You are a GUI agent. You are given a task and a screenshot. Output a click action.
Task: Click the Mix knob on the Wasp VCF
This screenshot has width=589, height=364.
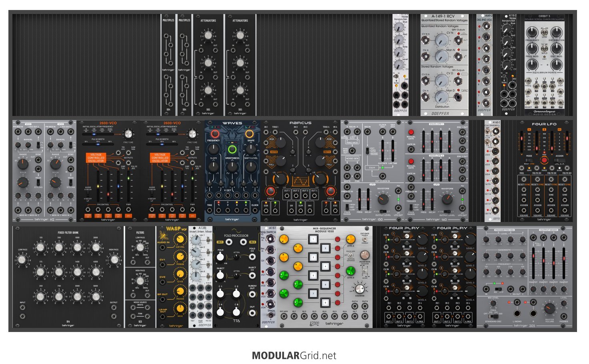(180, 308)
